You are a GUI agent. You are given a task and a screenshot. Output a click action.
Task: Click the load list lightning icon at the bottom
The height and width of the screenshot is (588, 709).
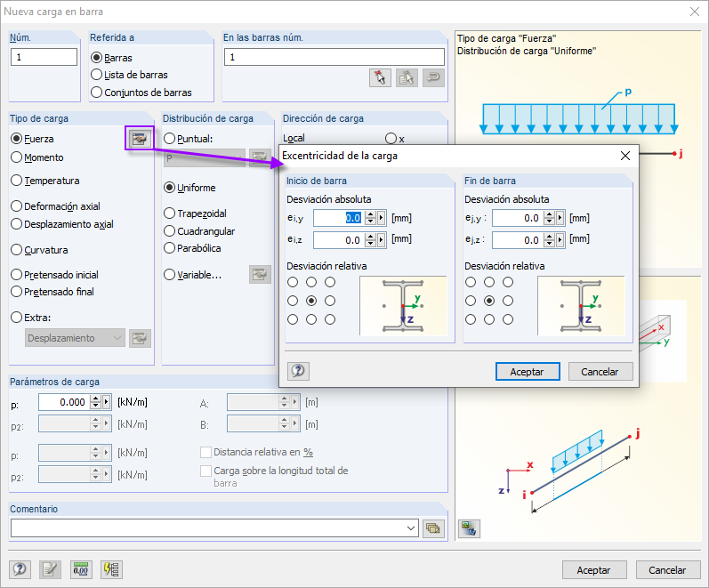(111, 569)
